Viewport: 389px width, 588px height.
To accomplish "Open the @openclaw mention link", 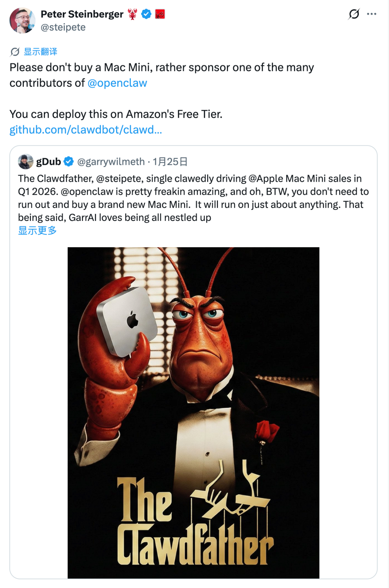I will (x=117, y=83).
